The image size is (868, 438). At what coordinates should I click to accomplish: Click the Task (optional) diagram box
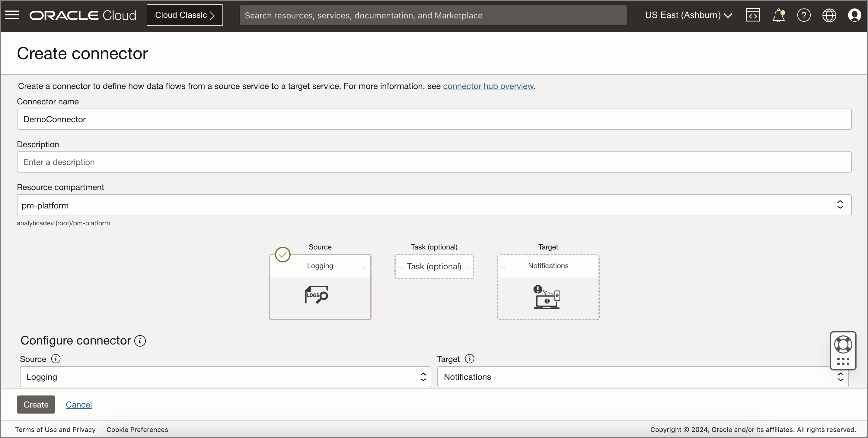[434, 267]
